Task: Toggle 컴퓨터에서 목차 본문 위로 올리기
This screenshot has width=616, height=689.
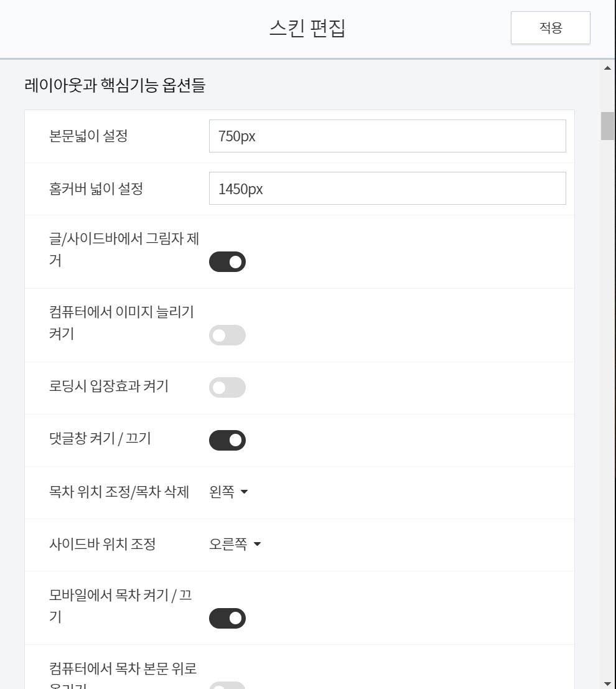Action: pos(228,685)
